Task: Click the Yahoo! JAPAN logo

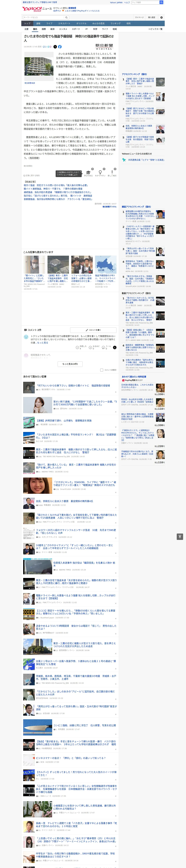Action: point(32,9)
